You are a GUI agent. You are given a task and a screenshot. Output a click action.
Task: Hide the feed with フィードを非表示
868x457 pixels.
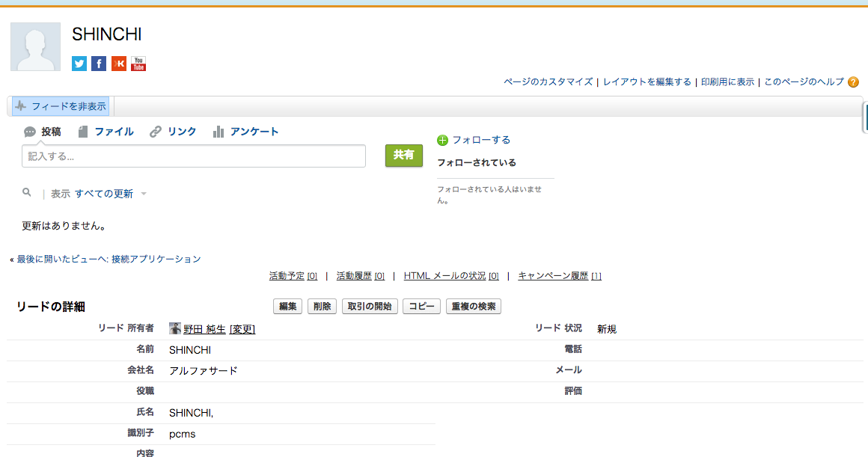coord(61,106)
